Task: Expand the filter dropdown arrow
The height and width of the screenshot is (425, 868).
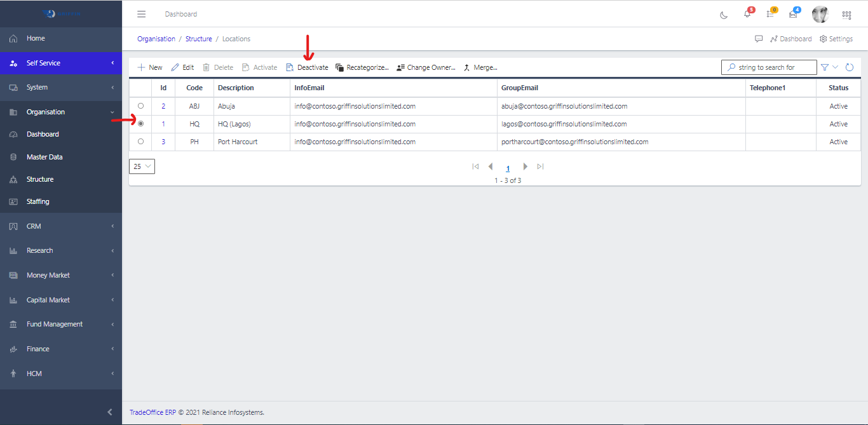Action: tap(835, 67)
